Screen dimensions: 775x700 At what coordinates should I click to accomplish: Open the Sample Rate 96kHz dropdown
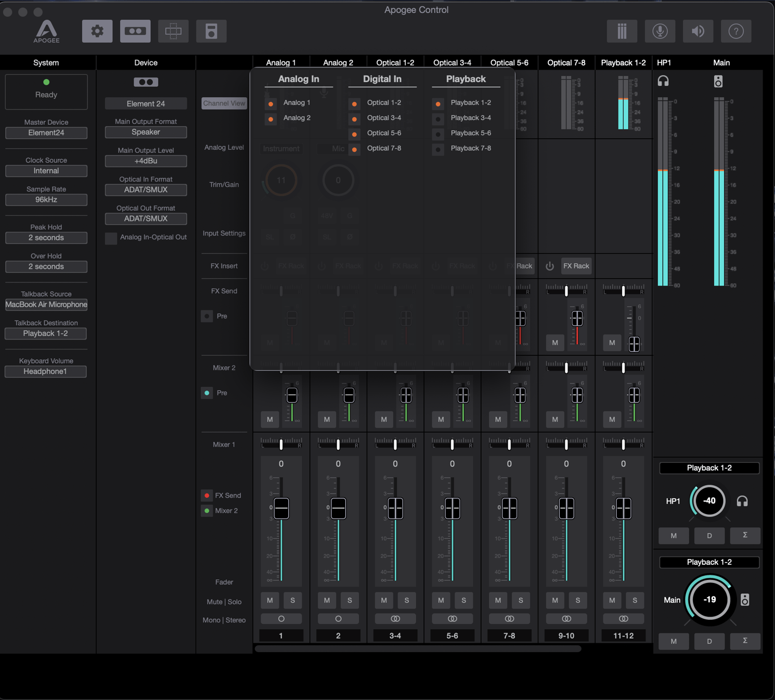[x=46, y=200]
